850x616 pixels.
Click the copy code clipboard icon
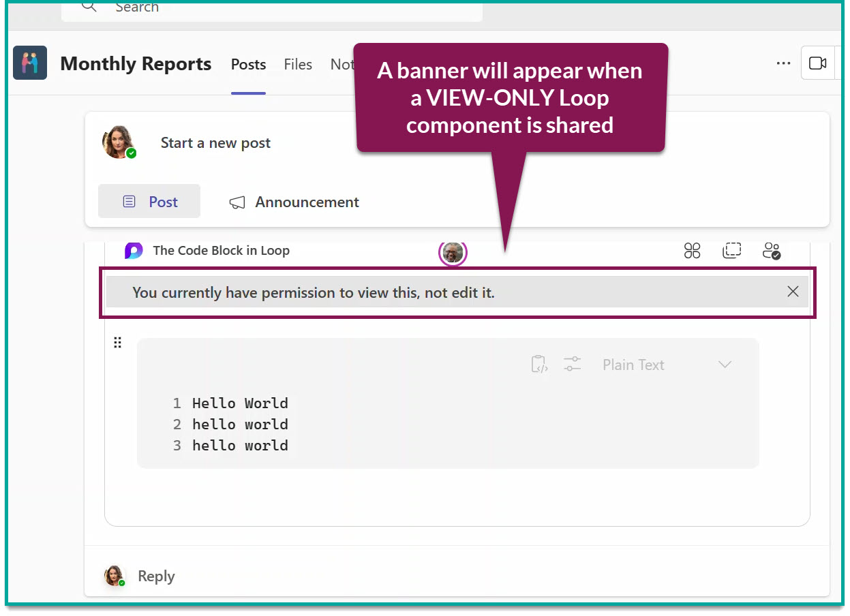pyautogui.click(x=538, y=365)
